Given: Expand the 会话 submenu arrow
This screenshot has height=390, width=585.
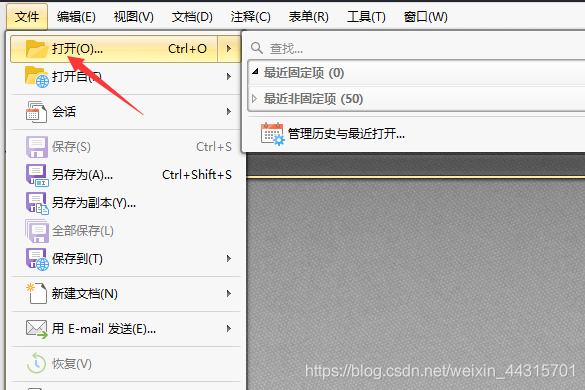Looking at the screenshot, I should pyautogui.click(x=229, y=112).
